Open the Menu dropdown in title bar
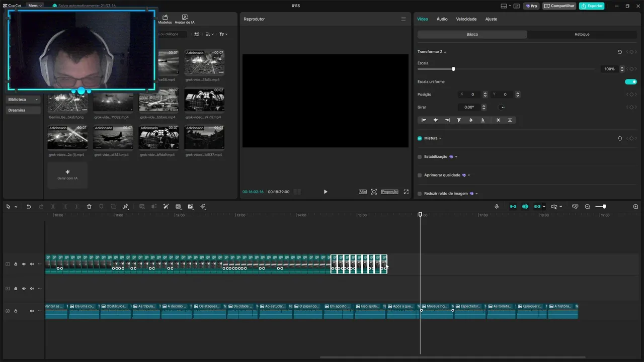644x362 pixels. [x=35, y=6]
